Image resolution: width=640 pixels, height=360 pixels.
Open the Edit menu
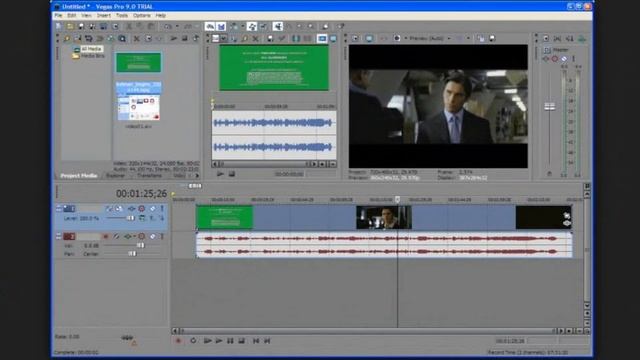(x=71, y=16)
